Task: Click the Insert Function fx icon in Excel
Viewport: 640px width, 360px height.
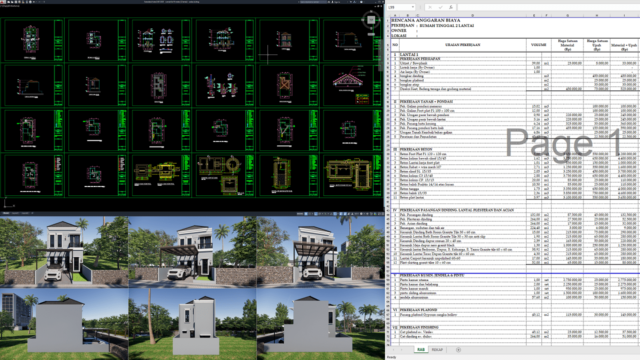Action: point(451,7)
